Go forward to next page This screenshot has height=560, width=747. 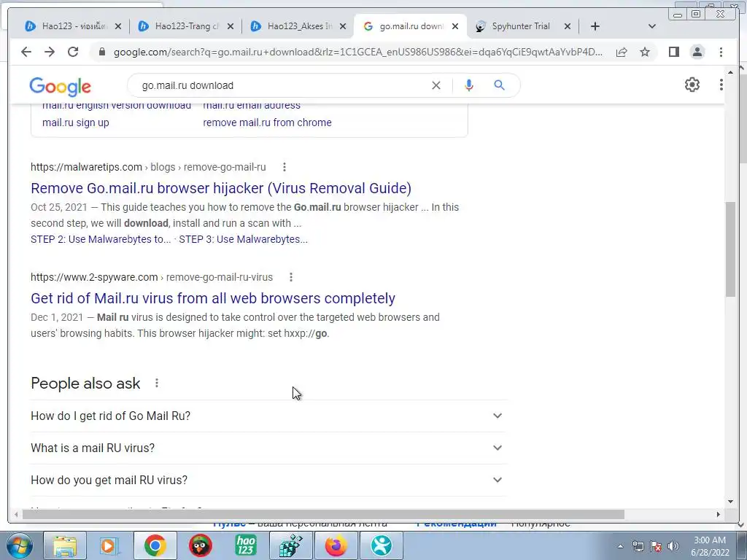pos(50,52)
